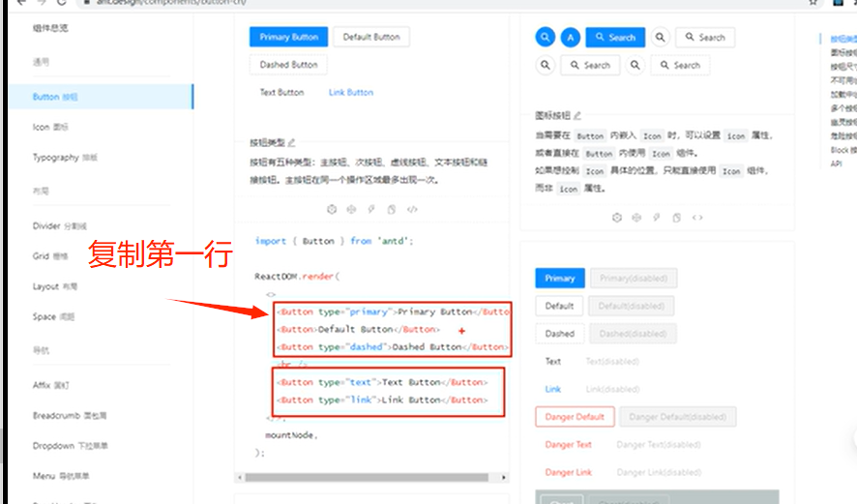The image size is (857, 504).
Task: Click code line "mountNode,"
Action: pyautogui.click(x=291, y=435)
